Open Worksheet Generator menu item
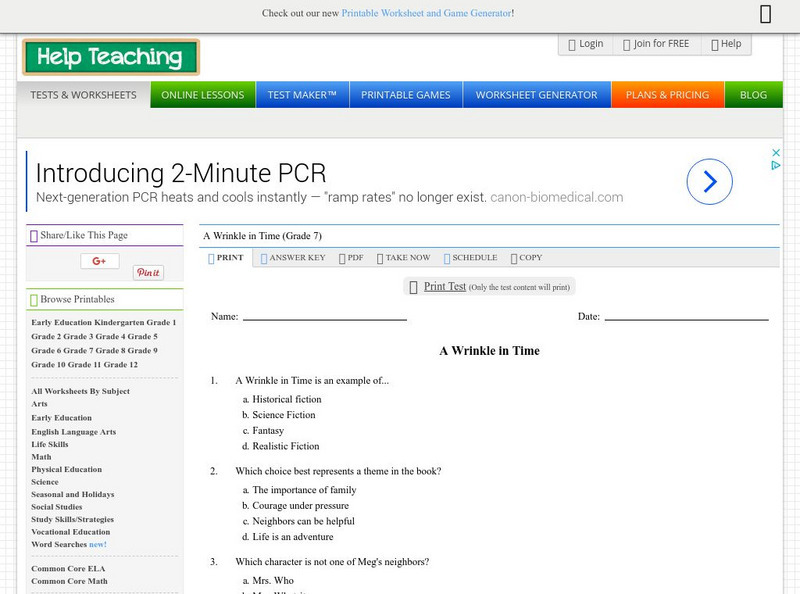 (536, 95)
